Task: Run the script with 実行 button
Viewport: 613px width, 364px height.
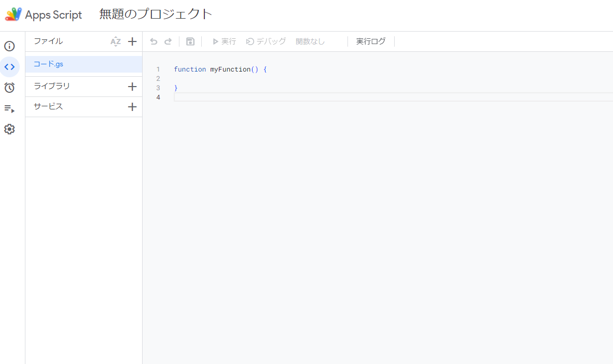Action: point(223,41)
